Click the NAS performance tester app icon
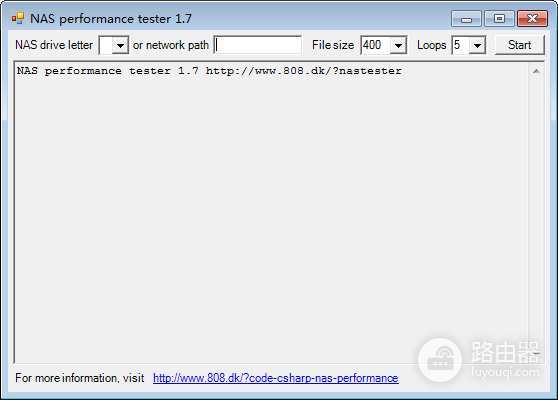Viewport: 558px width, 400px height. 18,18
